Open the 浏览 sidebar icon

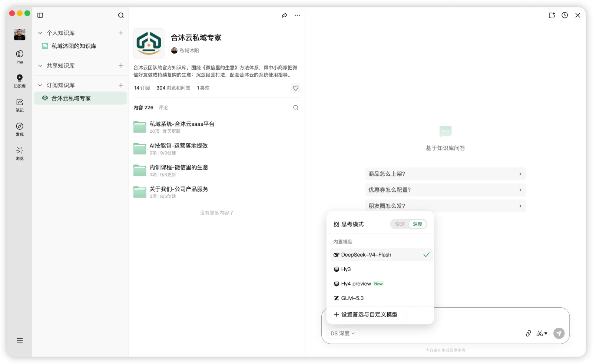coord(20,153)
